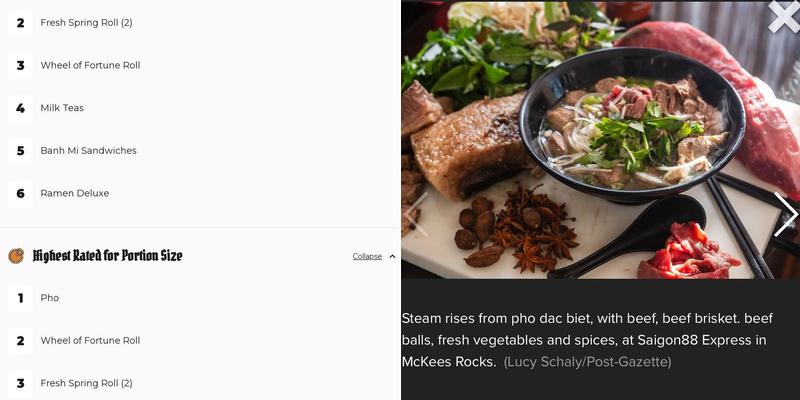
Task: Select Fresh Spring Roll (2) in the upper list
Action: click(86, 22)
